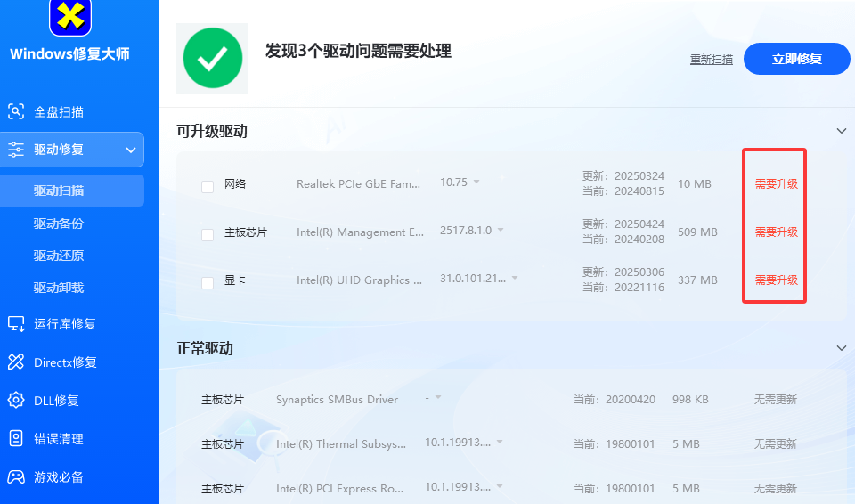855x504 pixels.
Task: Click the 错误清理 icon
Action: 16,438
